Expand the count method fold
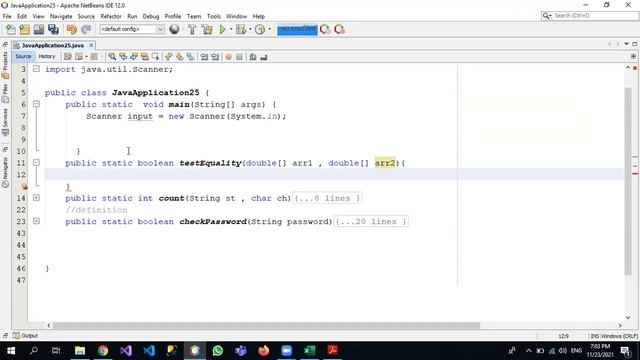Image resolution: width=640 pixels, height=360 pixels. pos(36,198)
